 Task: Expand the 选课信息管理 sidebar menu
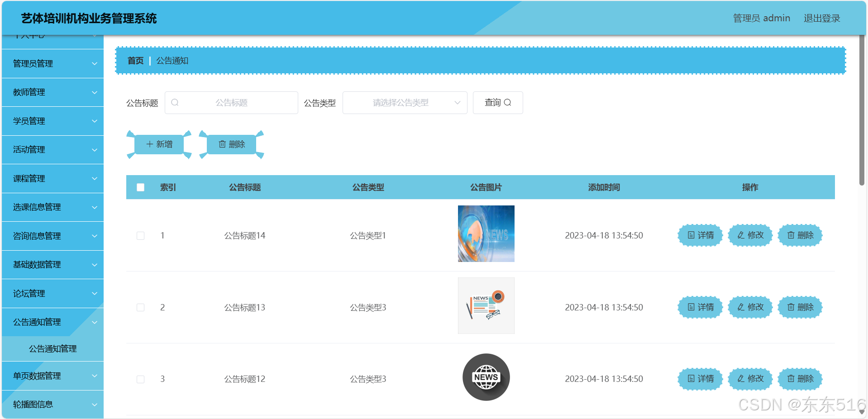tap(53, 207)
